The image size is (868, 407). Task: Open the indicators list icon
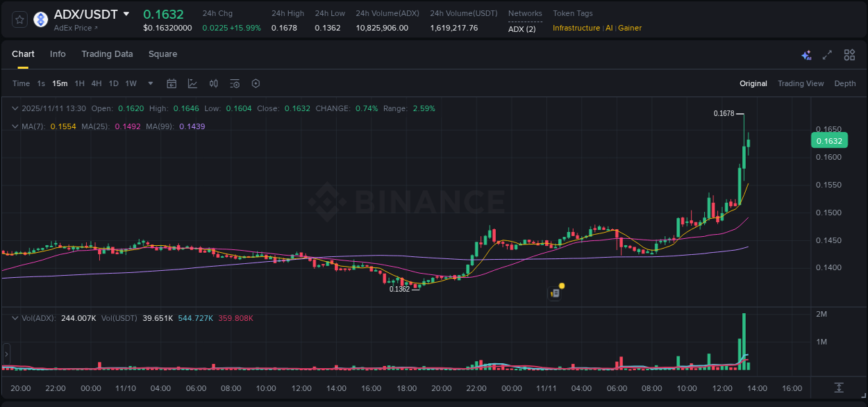(x=234, y=83)
